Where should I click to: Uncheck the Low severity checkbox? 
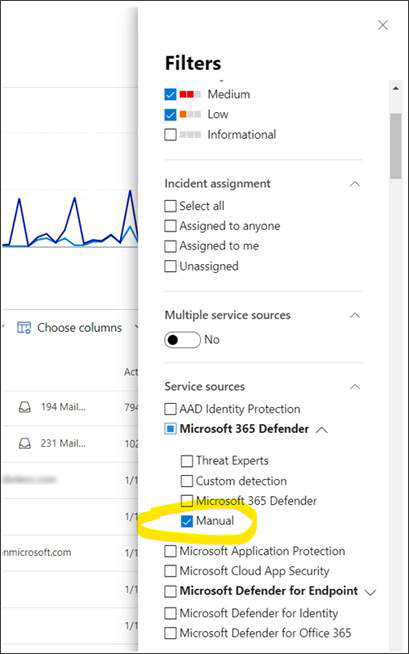click(x=170, y=114)
